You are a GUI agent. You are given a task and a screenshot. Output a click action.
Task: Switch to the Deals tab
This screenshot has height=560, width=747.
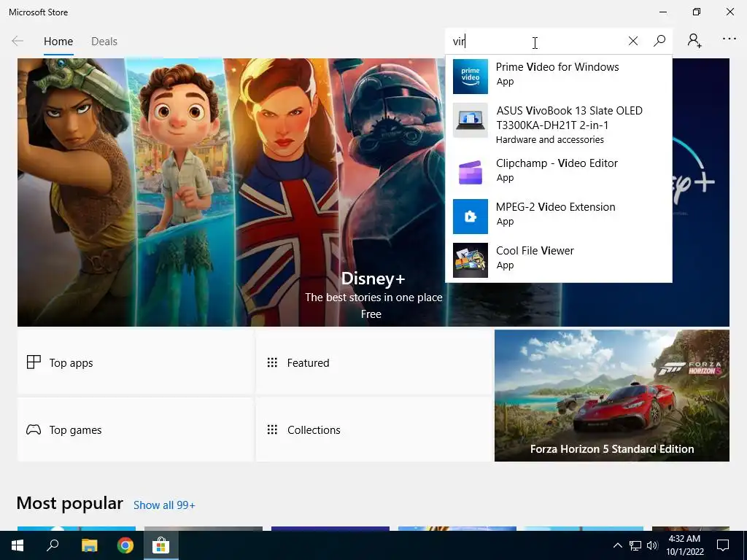pyautogui.click(x=104, y=42)
